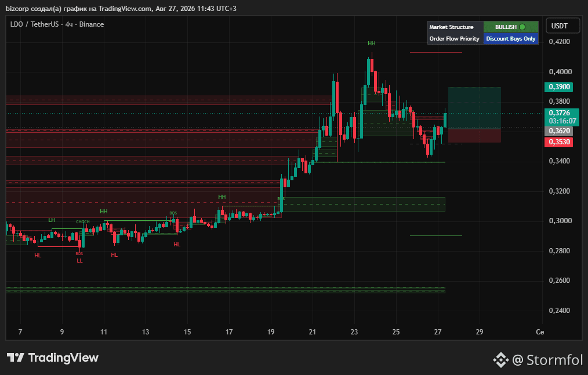Click date 19 on the time axis
Viewport: 588px width, 375px height.
(x=271, y=332)
